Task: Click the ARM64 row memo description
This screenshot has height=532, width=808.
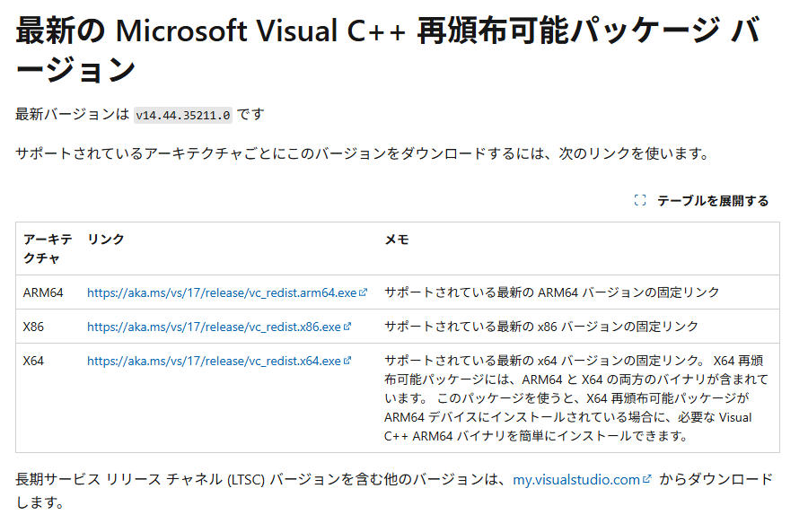Action: tap(551, 292)
